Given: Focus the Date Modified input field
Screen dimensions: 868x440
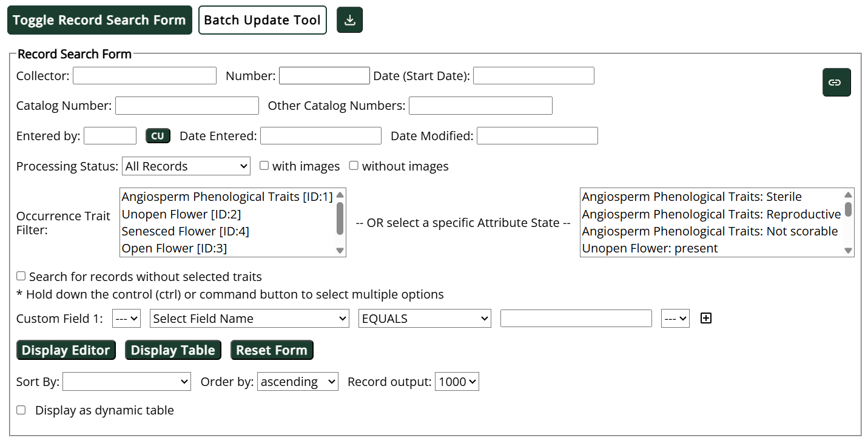Looking at the screenshot, I should point(537,136).
